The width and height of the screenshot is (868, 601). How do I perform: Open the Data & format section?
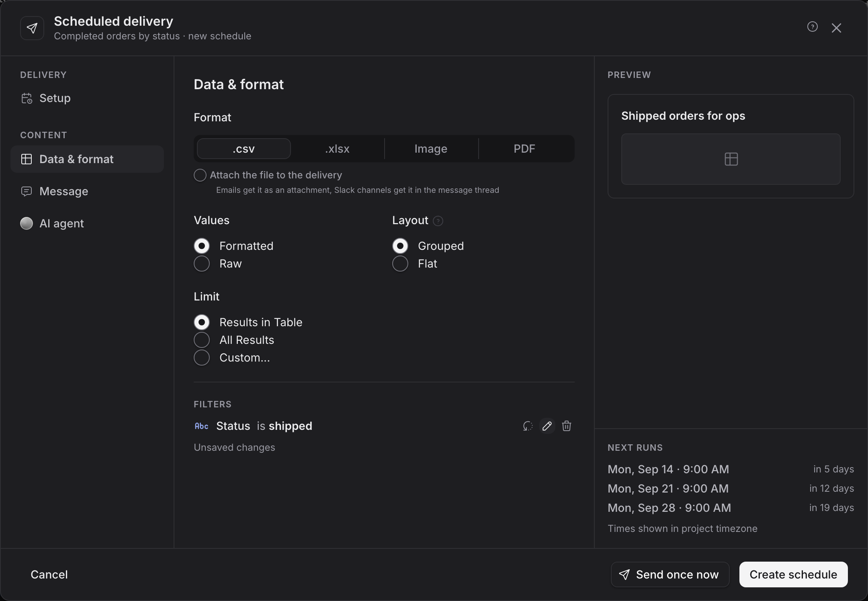click(x=87, y=159)
